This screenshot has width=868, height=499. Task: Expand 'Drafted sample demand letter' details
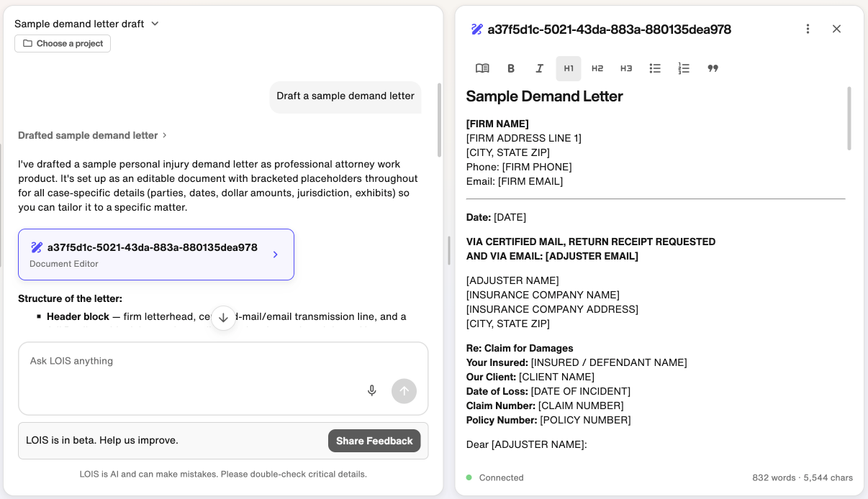pos(92,135)
